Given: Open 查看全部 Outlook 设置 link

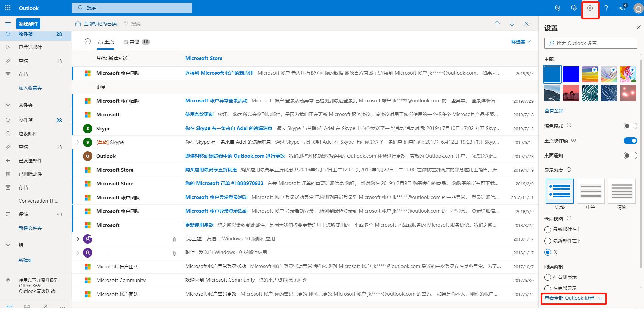Looking at the screenshot, I should point(573,298).
